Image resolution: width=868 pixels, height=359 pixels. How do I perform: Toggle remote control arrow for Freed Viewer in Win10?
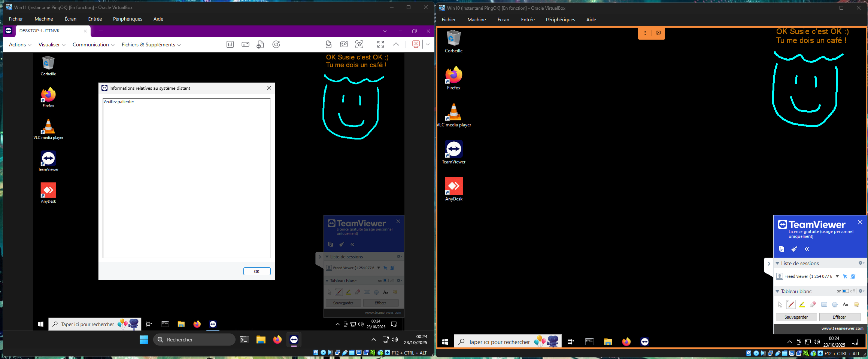[x=845, y=276]
